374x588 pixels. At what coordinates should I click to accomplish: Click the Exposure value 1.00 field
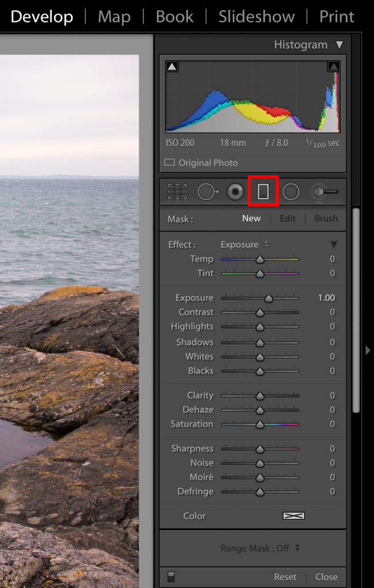click(x=326, y=298)
